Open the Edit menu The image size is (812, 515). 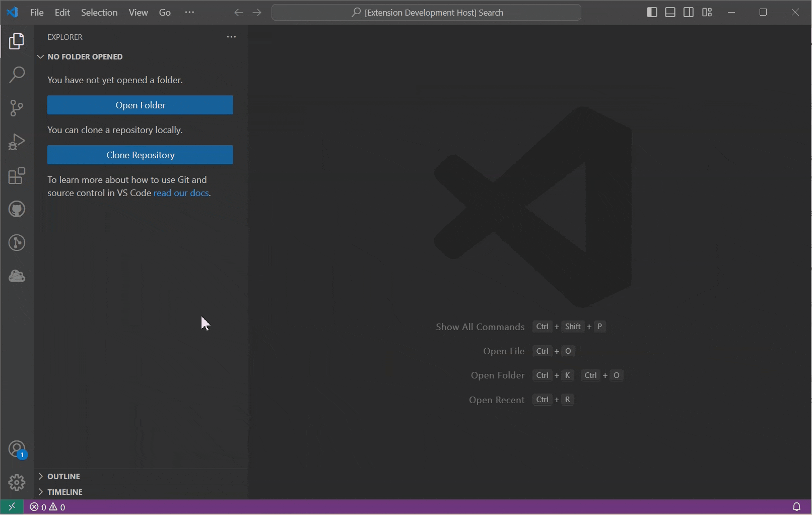[62, 12]
